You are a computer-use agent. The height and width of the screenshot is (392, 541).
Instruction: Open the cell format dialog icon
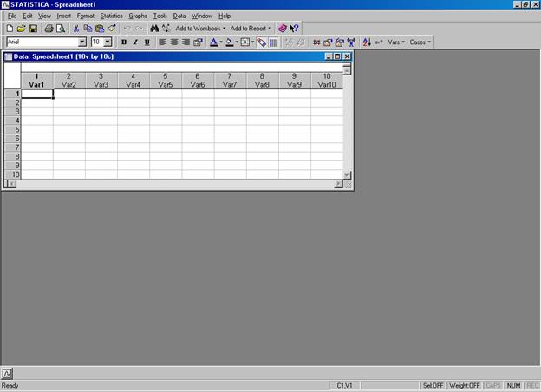point(198,42)
